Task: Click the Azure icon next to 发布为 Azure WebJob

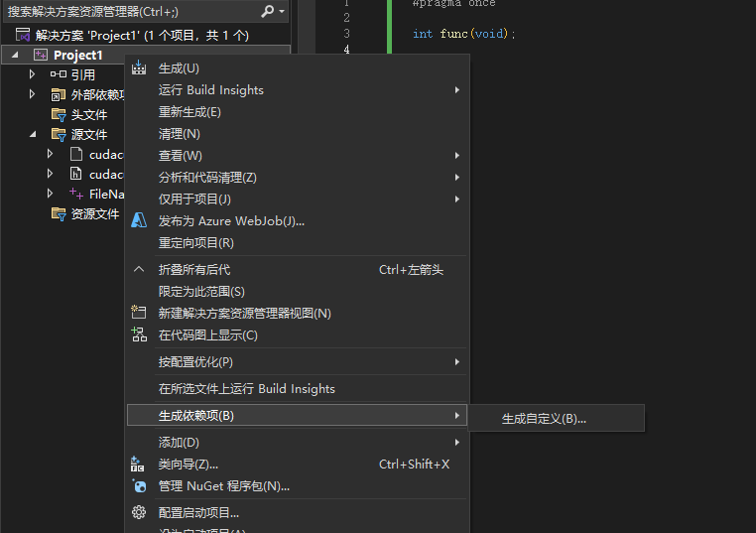Action: coord(139,220)
